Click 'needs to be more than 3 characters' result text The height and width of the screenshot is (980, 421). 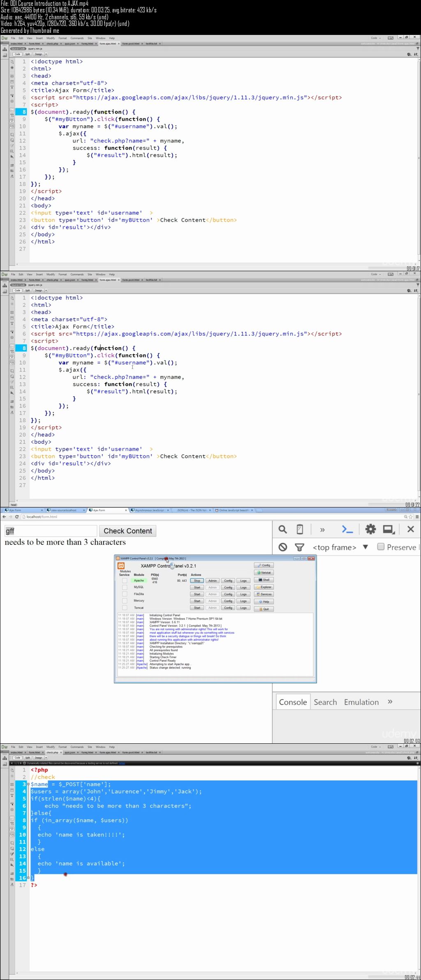[65, 542]
